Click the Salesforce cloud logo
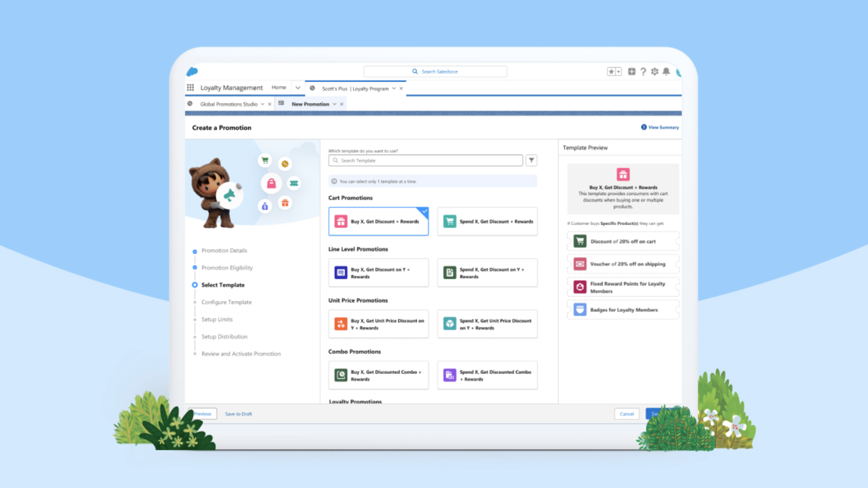This screenshot has width=868, height=488. [192, 72]
